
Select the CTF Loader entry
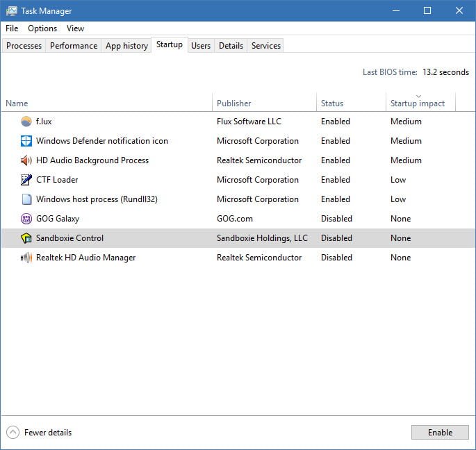coord(57,180)
